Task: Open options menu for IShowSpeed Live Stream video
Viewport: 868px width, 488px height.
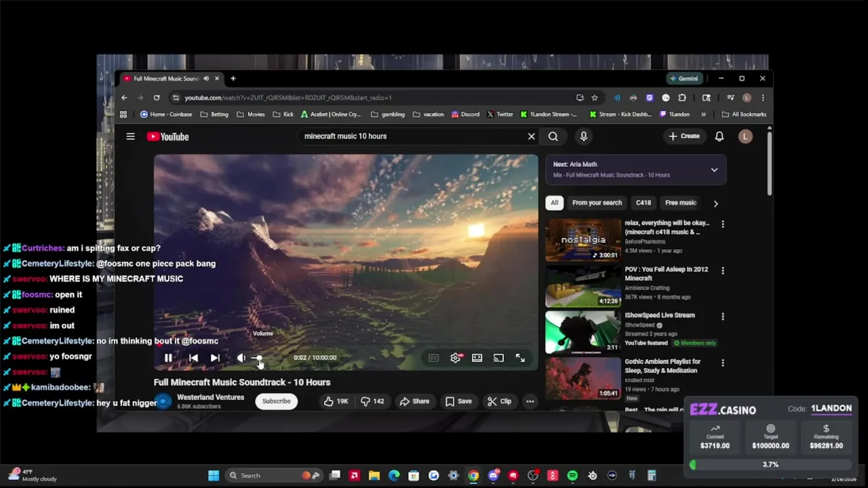Action: [723, 317]
